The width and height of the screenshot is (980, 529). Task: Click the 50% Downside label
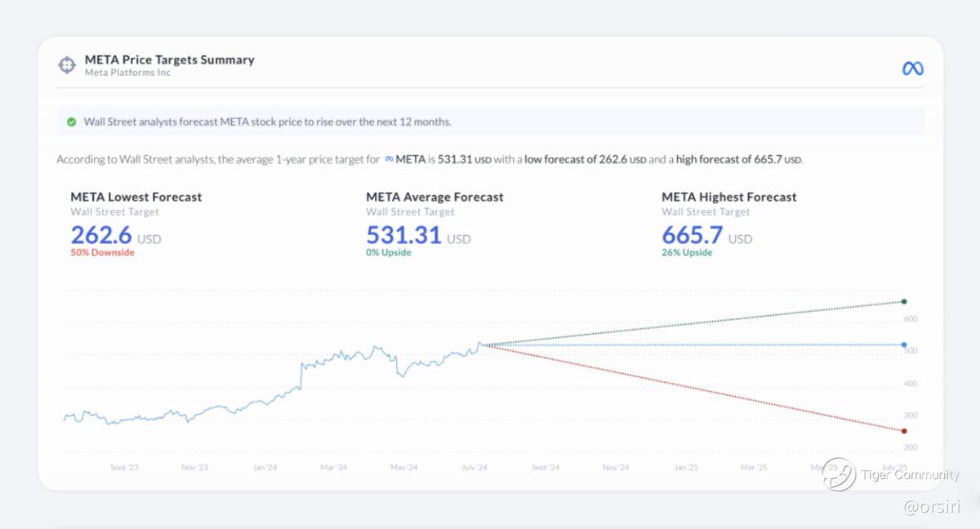pyautogui.click(x=102, y=253)
